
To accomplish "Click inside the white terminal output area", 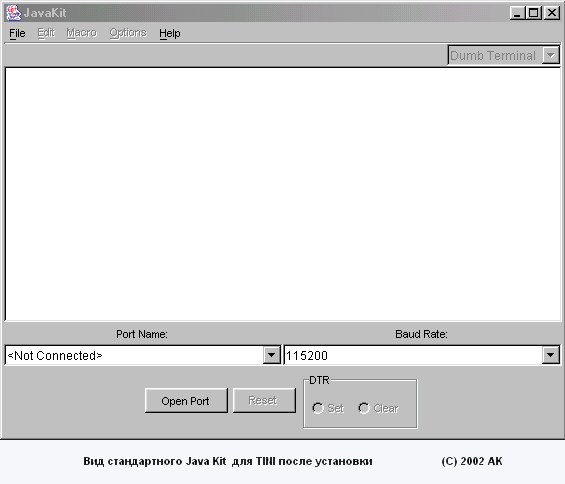I will click(283, 194).
